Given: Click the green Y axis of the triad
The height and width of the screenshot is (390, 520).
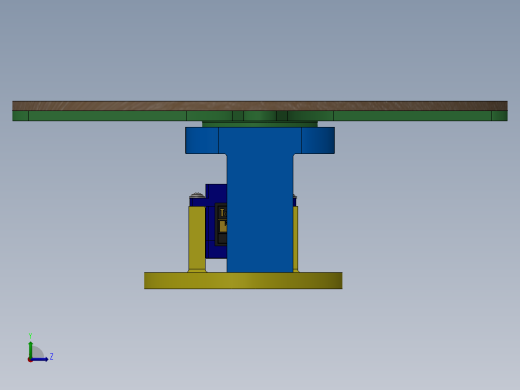Looking at the screenshot, I should click(x=31, y=349).
